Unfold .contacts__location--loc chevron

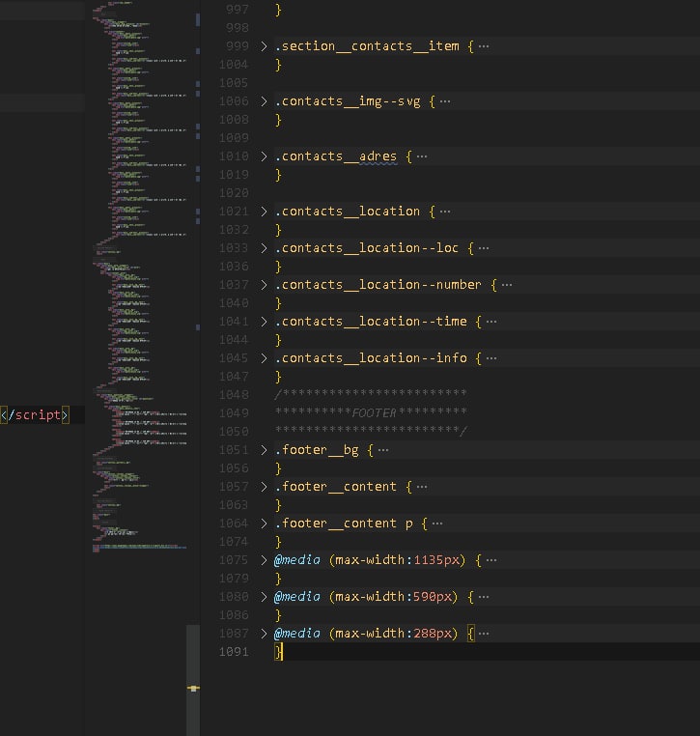click(264, 248)
